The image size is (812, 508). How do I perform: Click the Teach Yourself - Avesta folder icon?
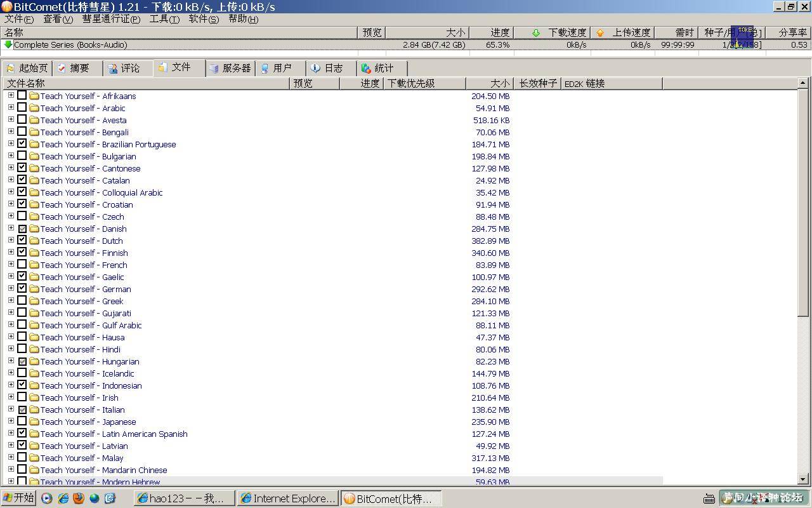point(34,120)
